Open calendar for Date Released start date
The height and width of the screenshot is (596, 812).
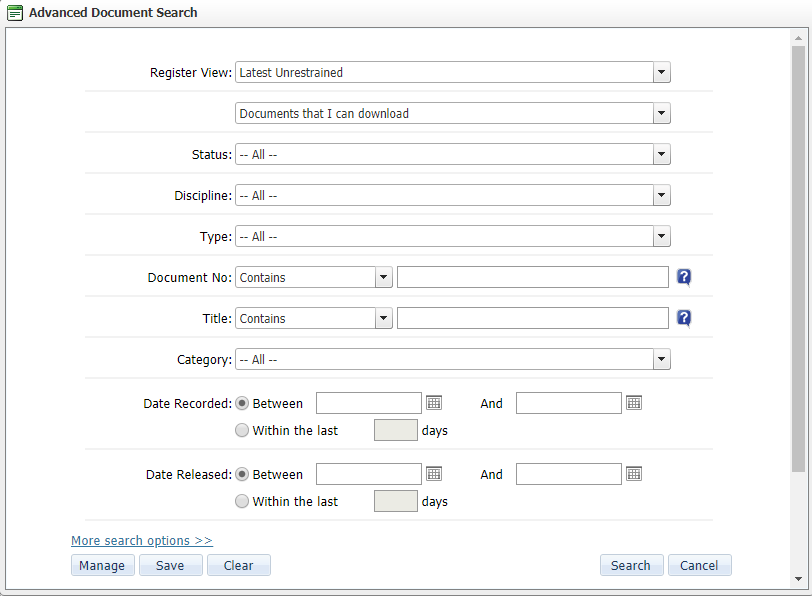[434, 474]
